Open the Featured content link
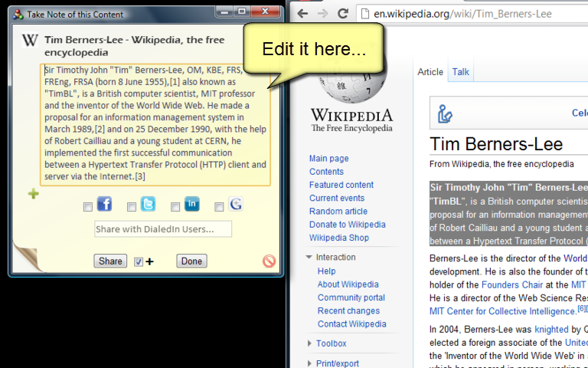The height and width of the screenshot is (368, 588). tap(341, 185)
